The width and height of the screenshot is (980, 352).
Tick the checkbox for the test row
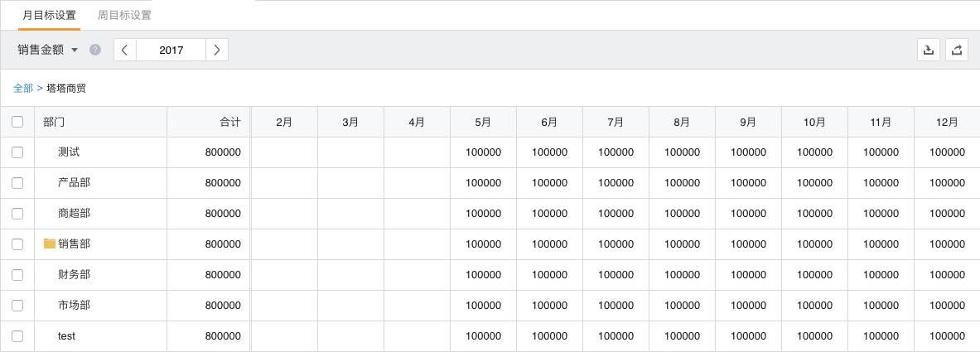[17, 335]
